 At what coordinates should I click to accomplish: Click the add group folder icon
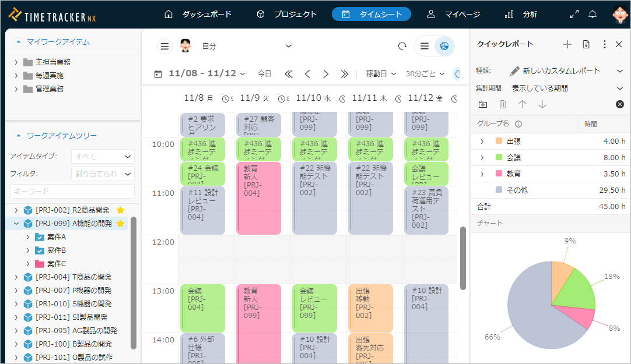(482, 104)
